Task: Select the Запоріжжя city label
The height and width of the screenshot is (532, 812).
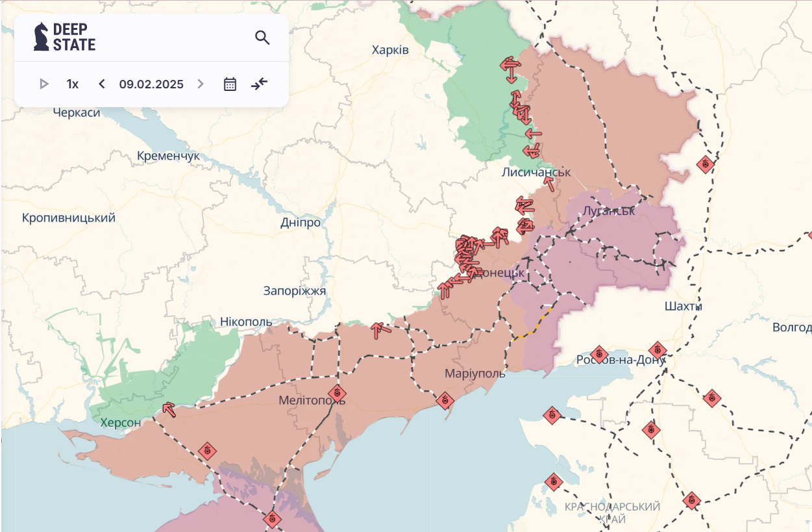Action: coord(295,291)
